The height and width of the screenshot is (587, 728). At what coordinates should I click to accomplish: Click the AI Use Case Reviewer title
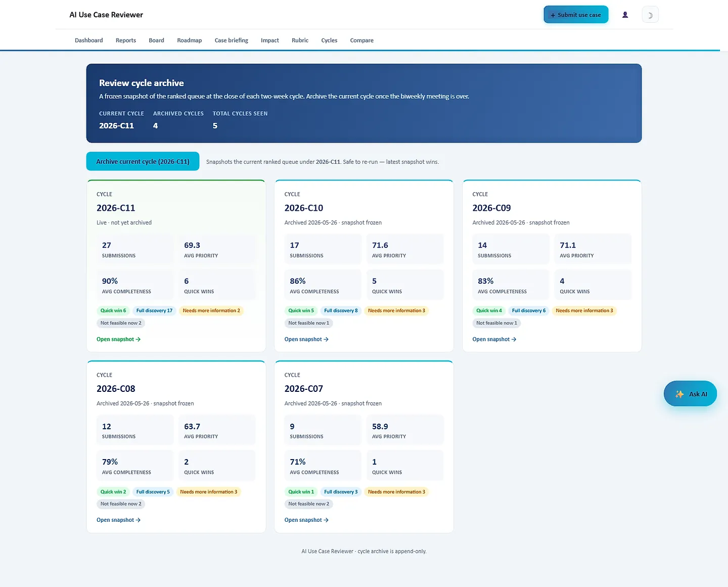point(106,15)
